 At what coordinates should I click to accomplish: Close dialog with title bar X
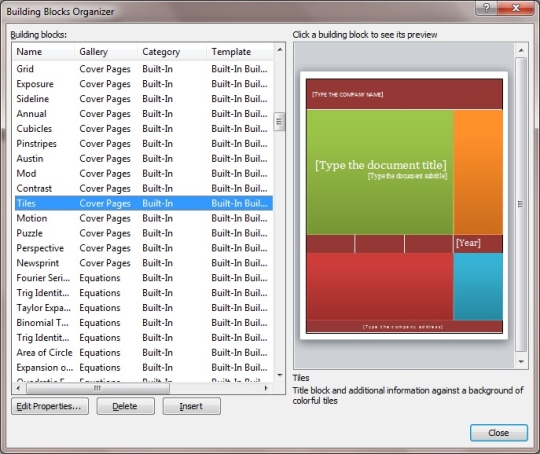[x=516, y=8]
